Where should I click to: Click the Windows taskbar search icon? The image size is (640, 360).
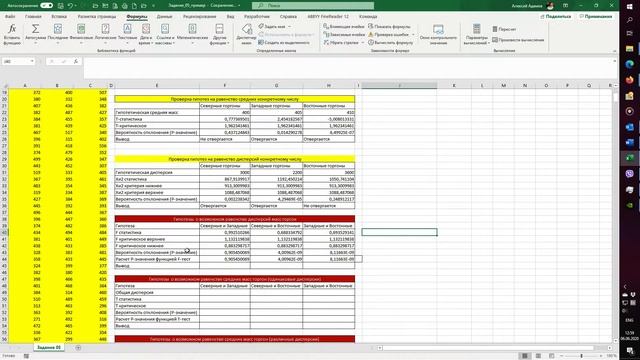(x=629, y=20)
